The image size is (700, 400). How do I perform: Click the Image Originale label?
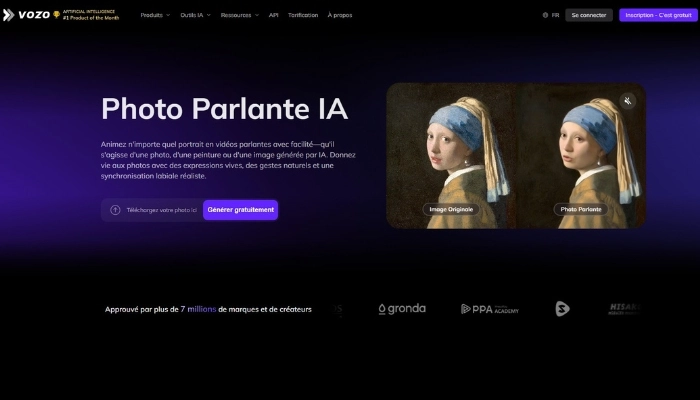pos(451,209)
